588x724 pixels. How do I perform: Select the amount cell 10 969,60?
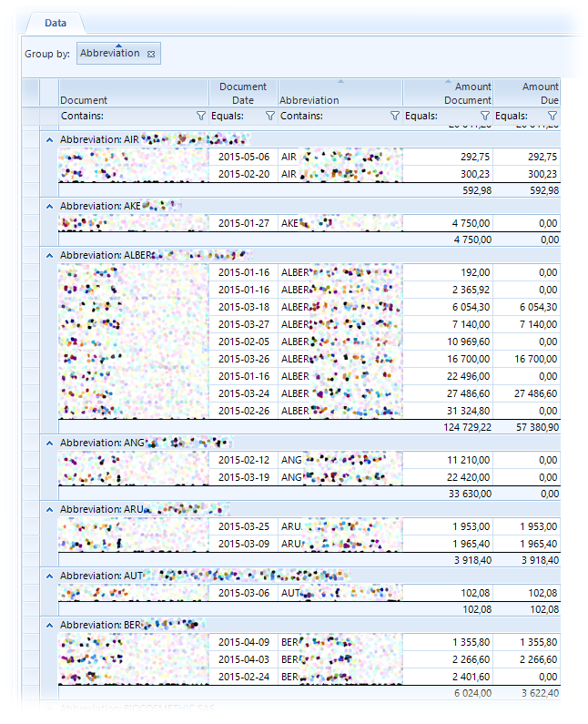tap(448, 342)
